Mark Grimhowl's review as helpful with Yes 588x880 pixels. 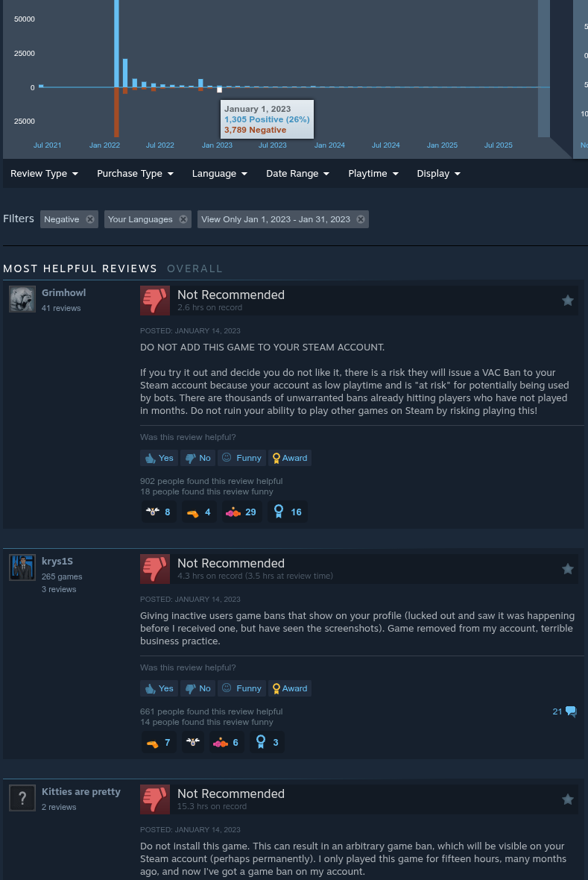[x=159, y=458]
